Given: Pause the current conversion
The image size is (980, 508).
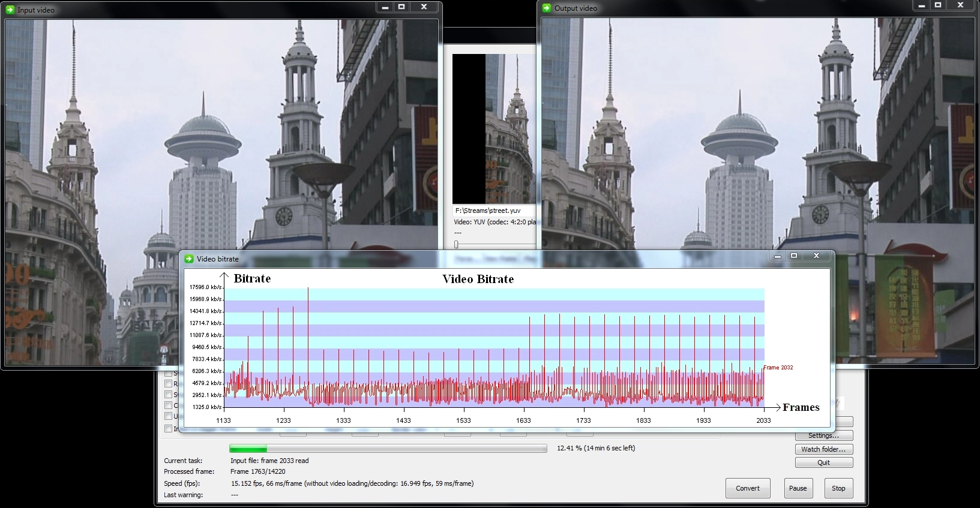Looking at the screenshot, I should pyautogui.click(x=798, y=488).
